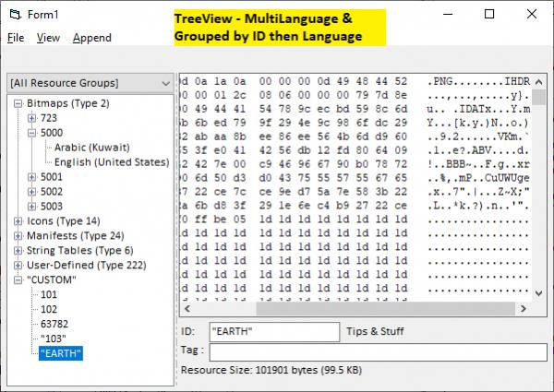Click the .PNG........IHDR ASCII text
This screenshot has width=554, height=392.
[x=478, y=81]
